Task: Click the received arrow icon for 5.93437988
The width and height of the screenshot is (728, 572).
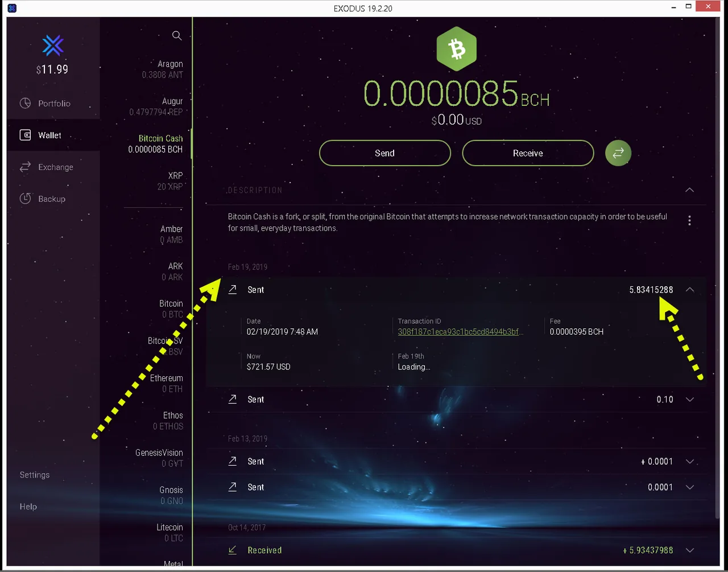Action: click(x=233, y=550)
